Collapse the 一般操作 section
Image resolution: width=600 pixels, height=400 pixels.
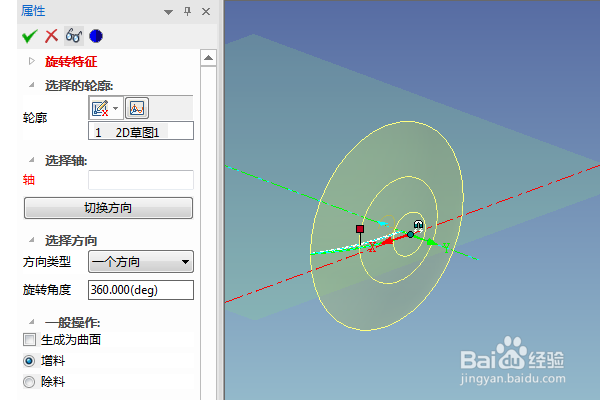pyautogui.click(x=32, y=322)
